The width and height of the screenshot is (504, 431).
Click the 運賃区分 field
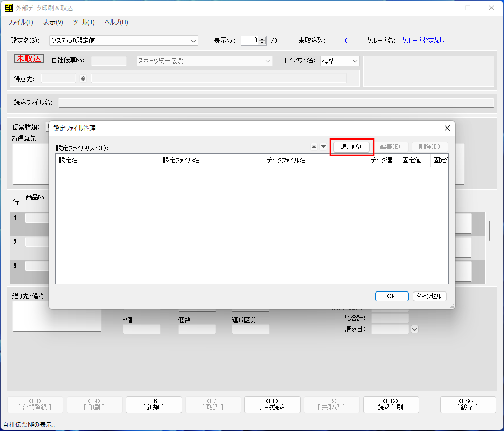251,329
